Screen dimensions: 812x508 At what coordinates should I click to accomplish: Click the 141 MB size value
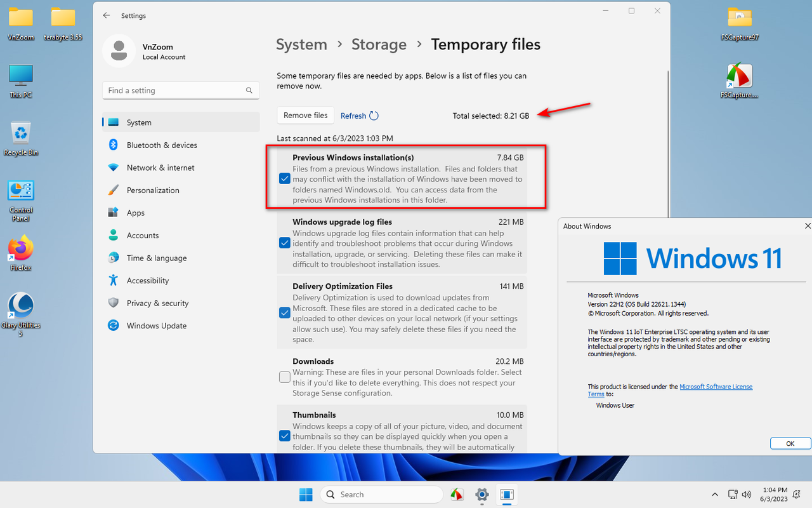pyautogui.click(x=511, y=286)
